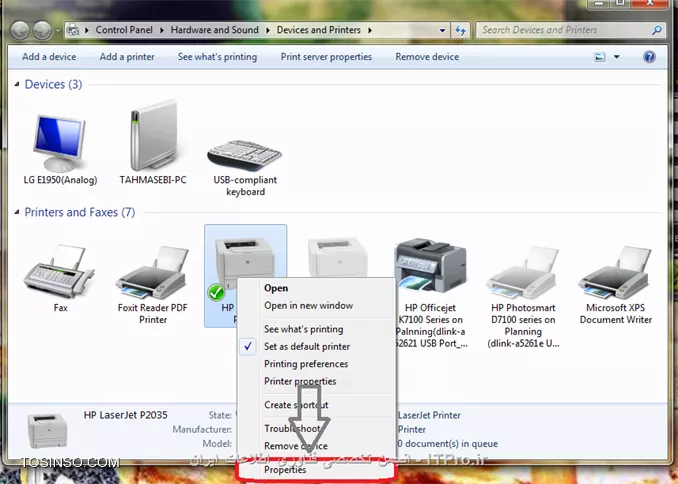
Task: Click Remove device in toolbar
Action: pos(427,57)
